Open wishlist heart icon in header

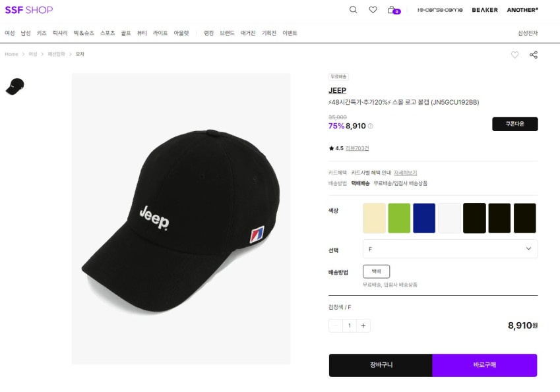pos(373,10)
